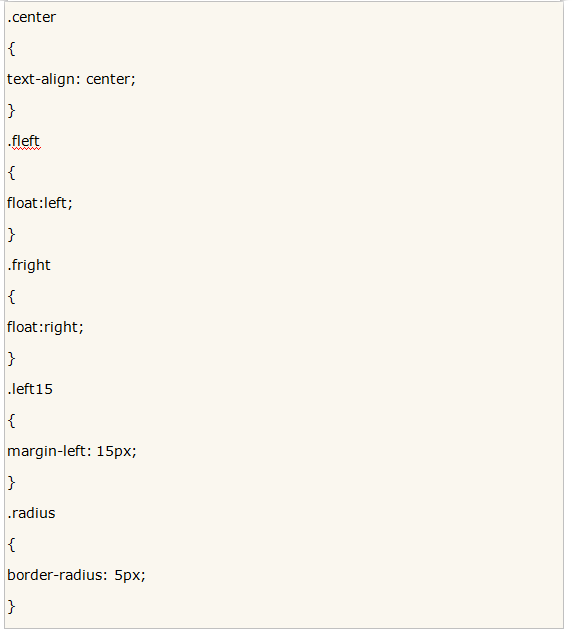572x632 pixels.
Task: Click the .left15 selector text
Action: coord(30,389)
